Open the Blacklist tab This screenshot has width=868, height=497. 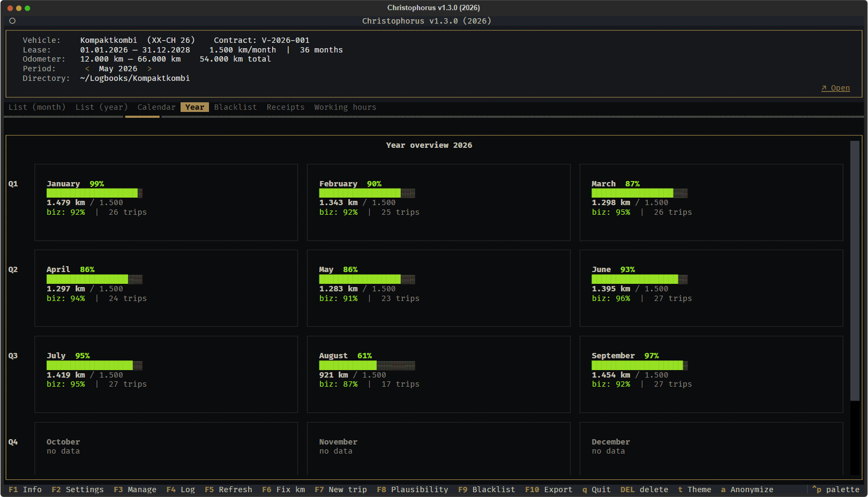tap(235, 107)
